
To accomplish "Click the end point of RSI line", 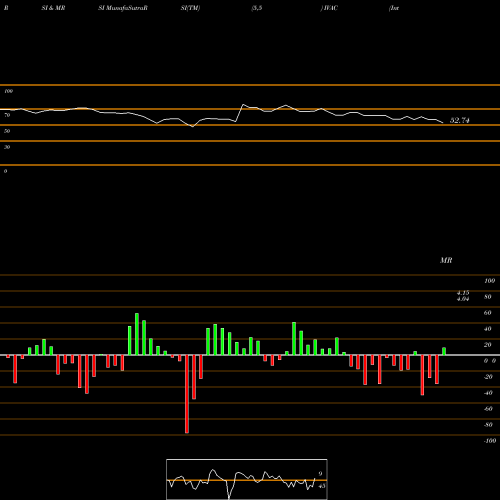I will click(x=443, y=123).
